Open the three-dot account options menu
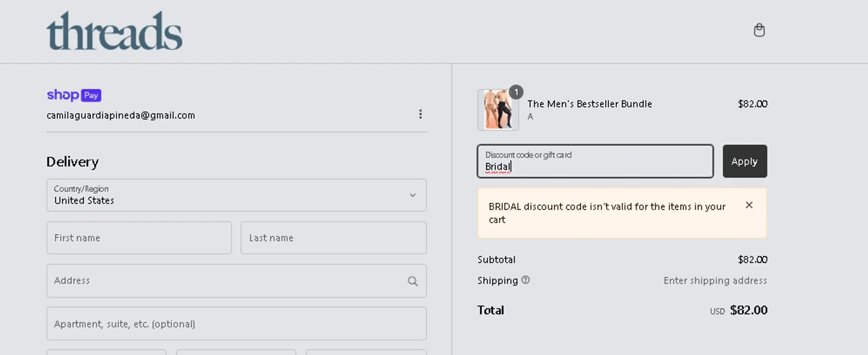This screenshot has height=355, width=868. (x=420, y=114)
